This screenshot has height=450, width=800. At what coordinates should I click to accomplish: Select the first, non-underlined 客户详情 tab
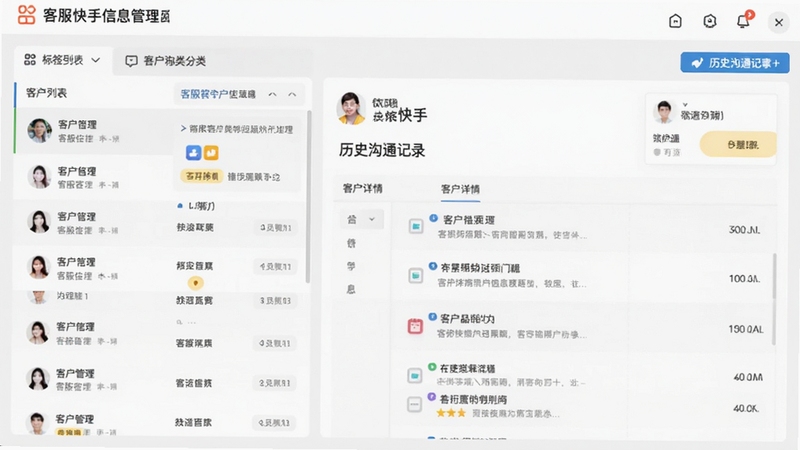pyautogui.click(x=363, y=189)
